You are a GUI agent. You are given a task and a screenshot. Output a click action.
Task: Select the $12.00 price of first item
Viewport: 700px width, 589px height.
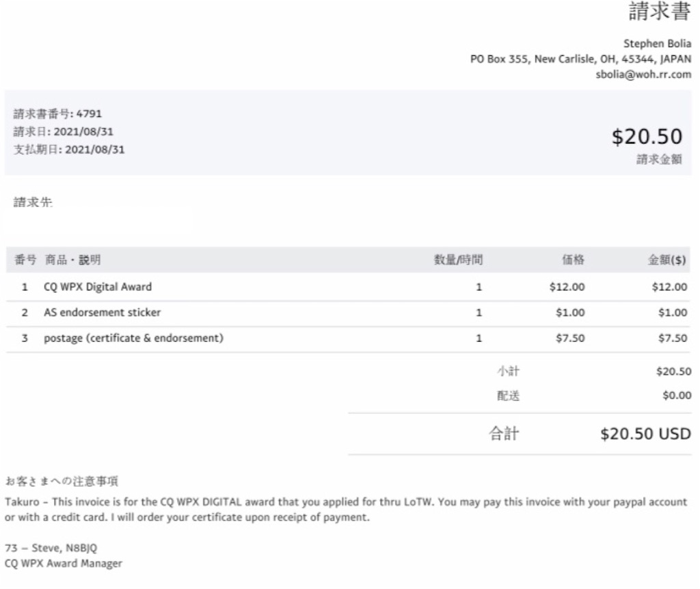point(567,287)
